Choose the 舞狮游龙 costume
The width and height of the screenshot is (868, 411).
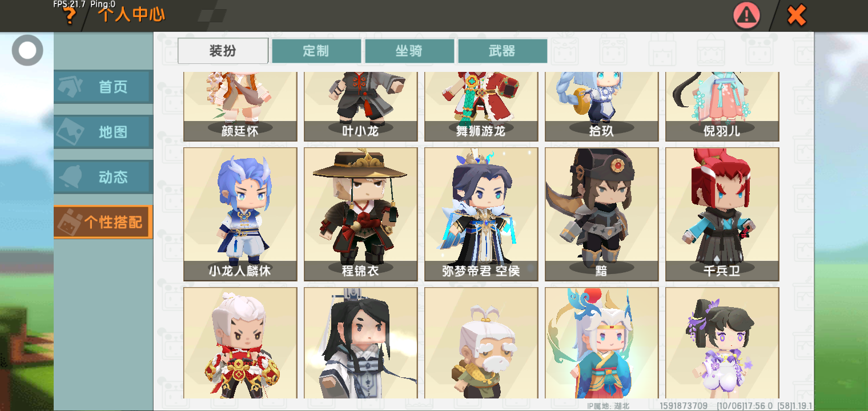(481, 107)
